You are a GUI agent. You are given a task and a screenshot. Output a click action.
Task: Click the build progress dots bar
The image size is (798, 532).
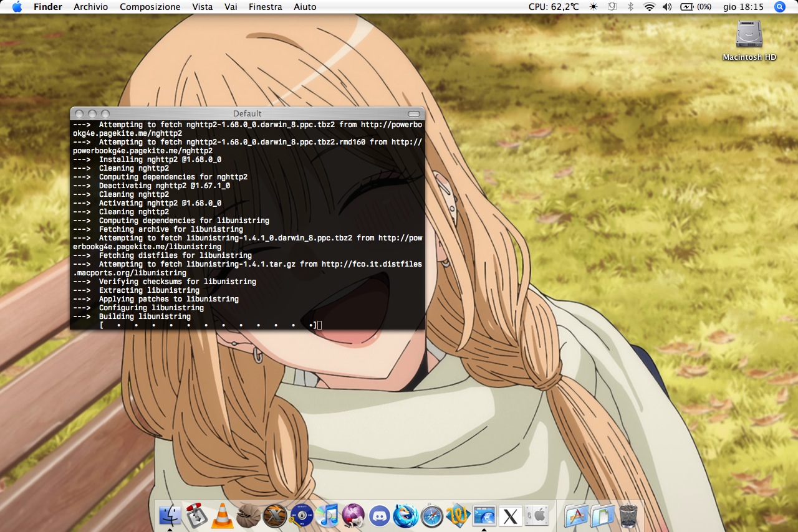tap(208, 325)
